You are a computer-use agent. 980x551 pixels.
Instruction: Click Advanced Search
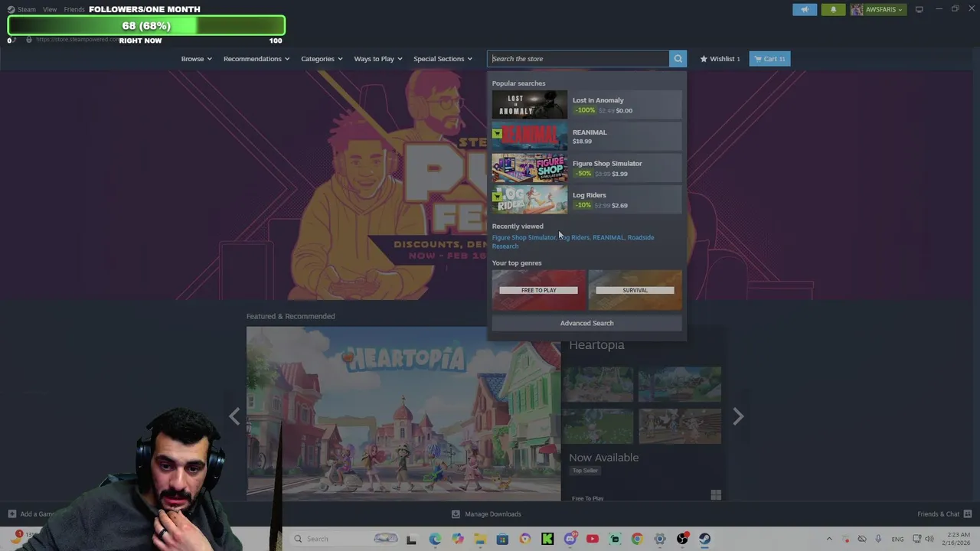(586, 323)
